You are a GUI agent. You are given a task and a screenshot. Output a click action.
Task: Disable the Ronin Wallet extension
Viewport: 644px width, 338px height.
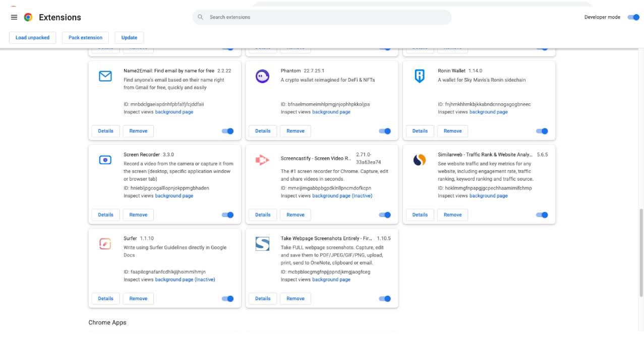click(x=542, y=131)
